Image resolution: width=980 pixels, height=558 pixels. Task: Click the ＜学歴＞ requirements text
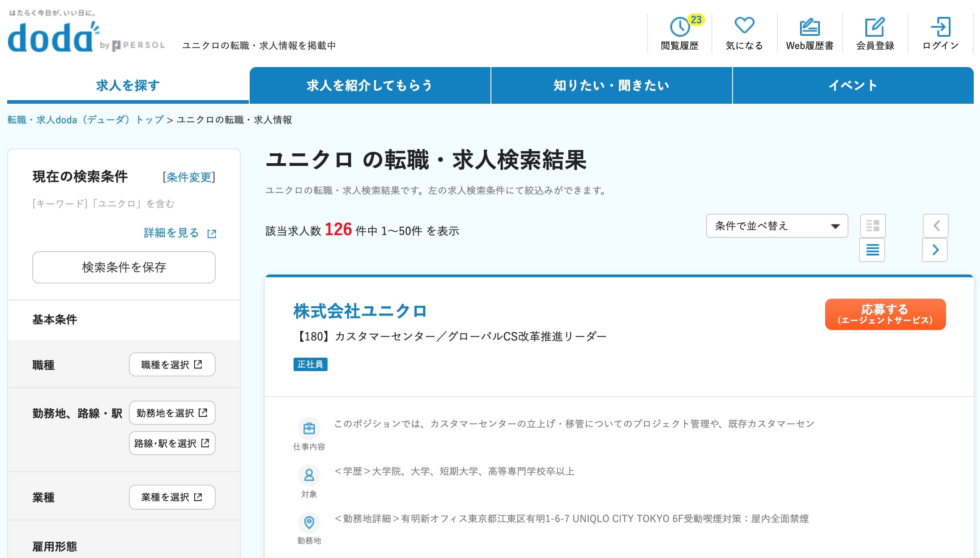click(454, 471)
